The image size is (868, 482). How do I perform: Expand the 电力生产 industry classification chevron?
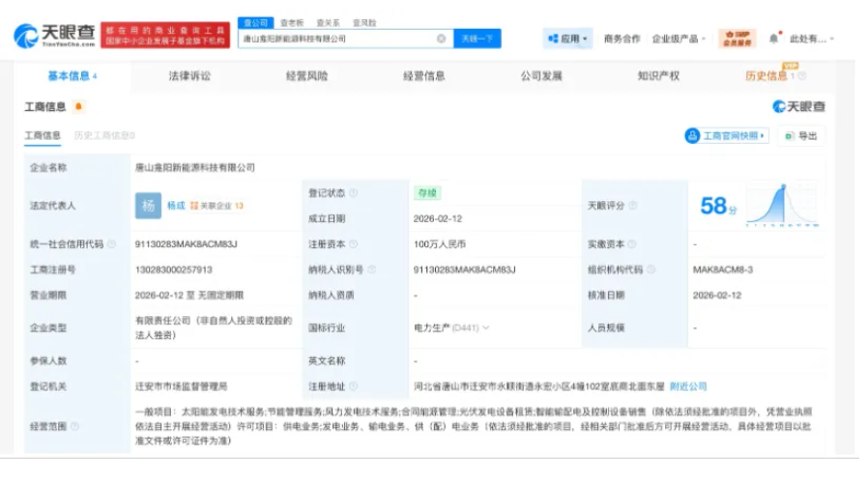(486, 328)
